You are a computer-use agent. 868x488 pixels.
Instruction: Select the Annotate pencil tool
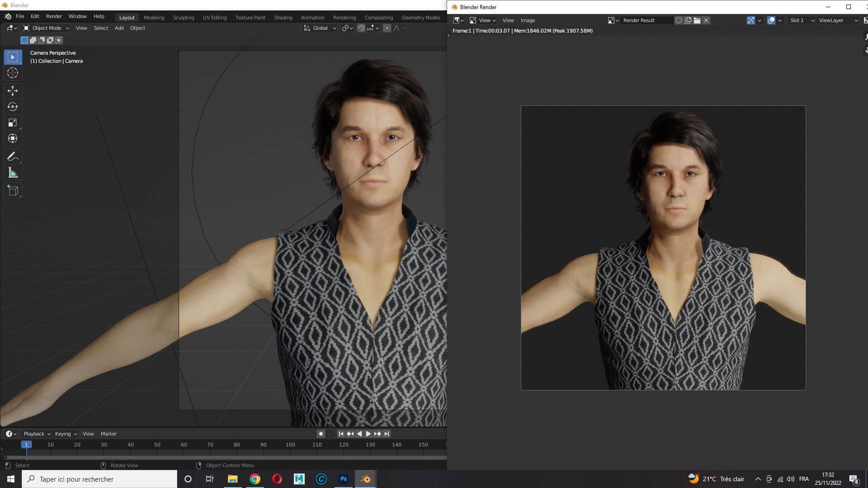pyautogui.click(x=13, y=157)
